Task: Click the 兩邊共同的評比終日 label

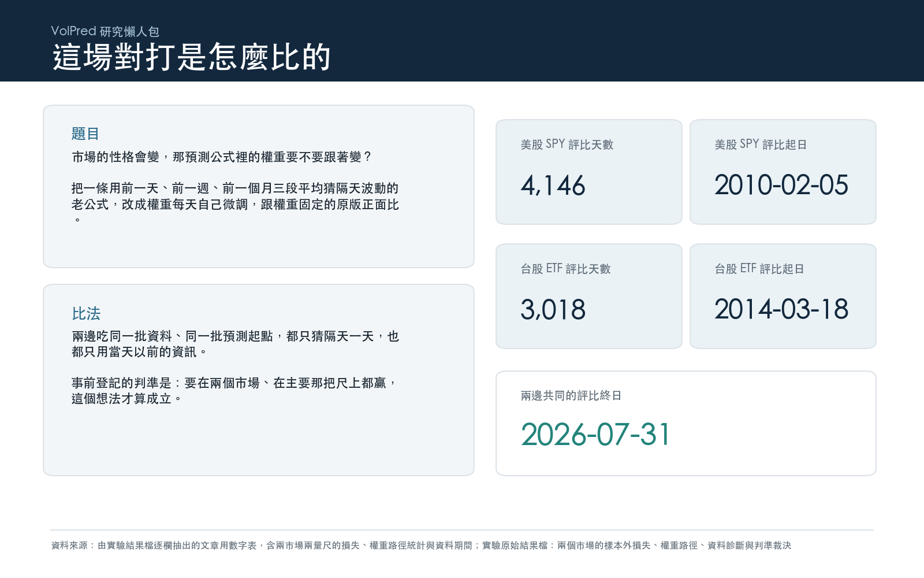Action: (571, 396)
